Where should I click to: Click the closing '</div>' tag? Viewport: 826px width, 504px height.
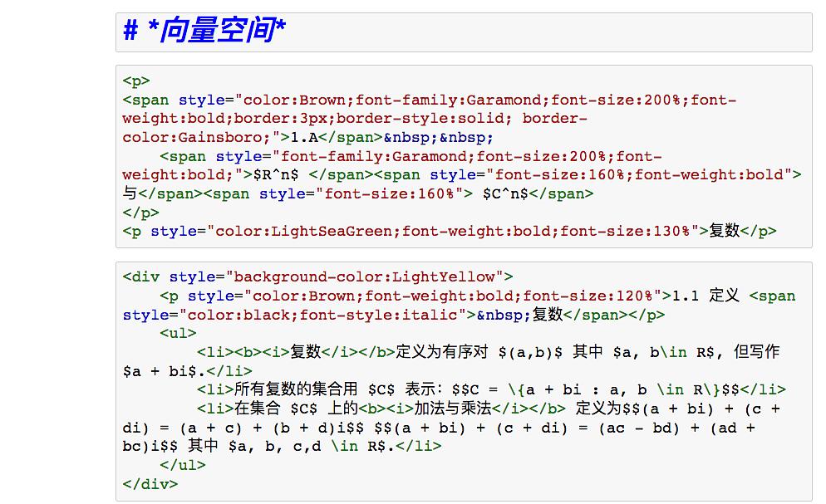150,484
